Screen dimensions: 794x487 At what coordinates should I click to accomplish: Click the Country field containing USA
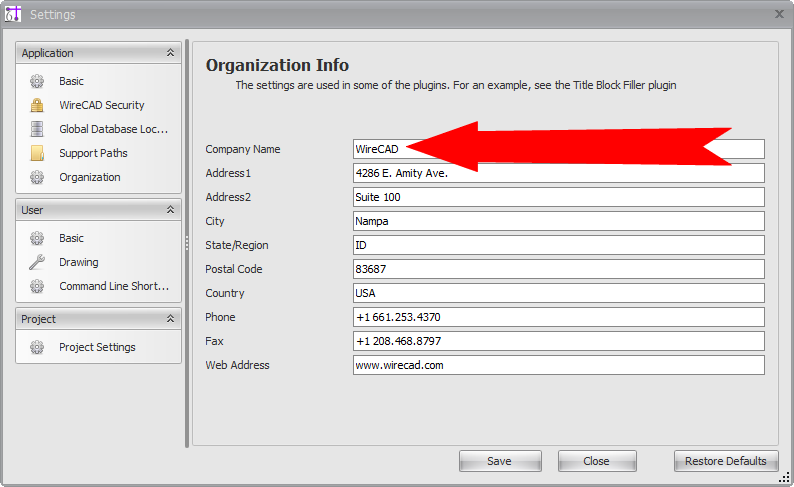[559, 293]
